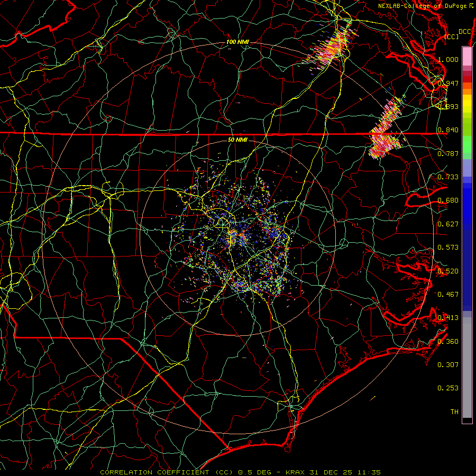Select the 0.520 color scale value
Image resolution: width=476 pixels, height=476 pixels.
pyautogui.click(x=448, y=271)
